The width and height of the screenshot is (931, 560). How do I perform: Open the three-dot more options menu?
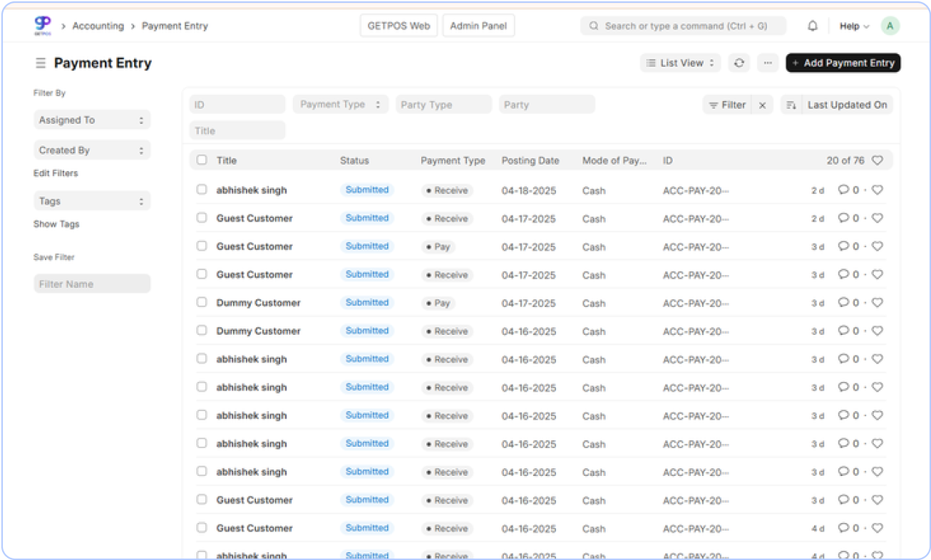[x=767, y=63]
